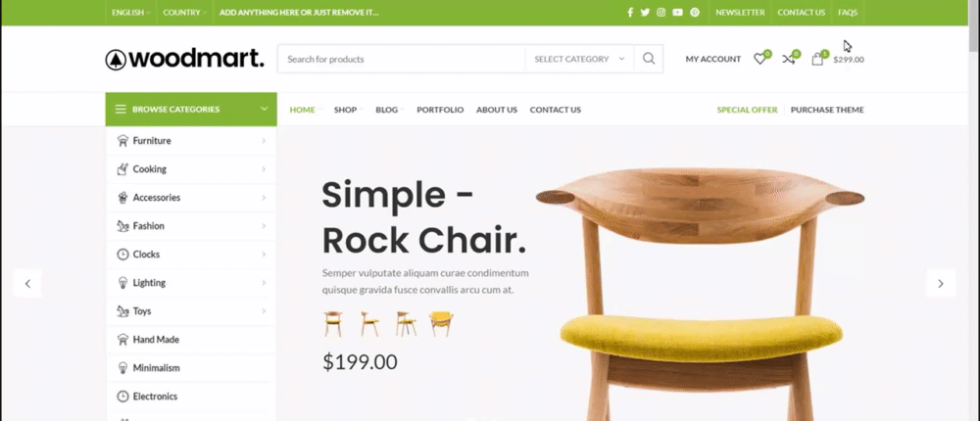Select the yellow chair thumbnail
980x421 pixels.
click(441, 324)
